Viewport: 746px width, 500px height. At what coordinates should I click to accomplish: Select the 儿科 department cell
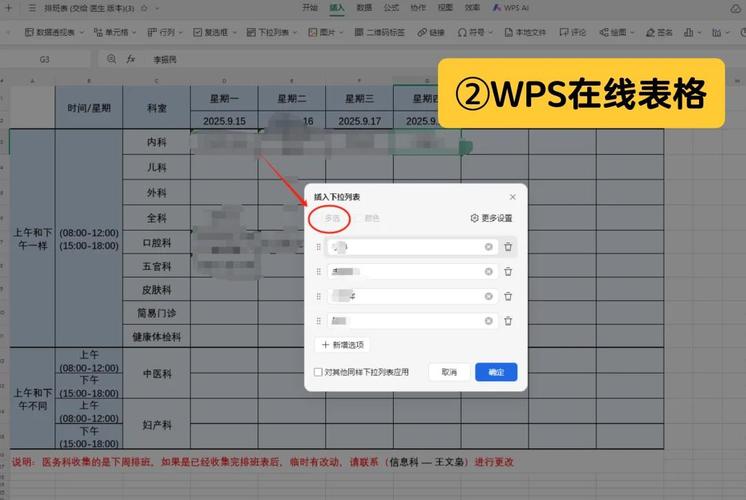[x=157, y=167]
